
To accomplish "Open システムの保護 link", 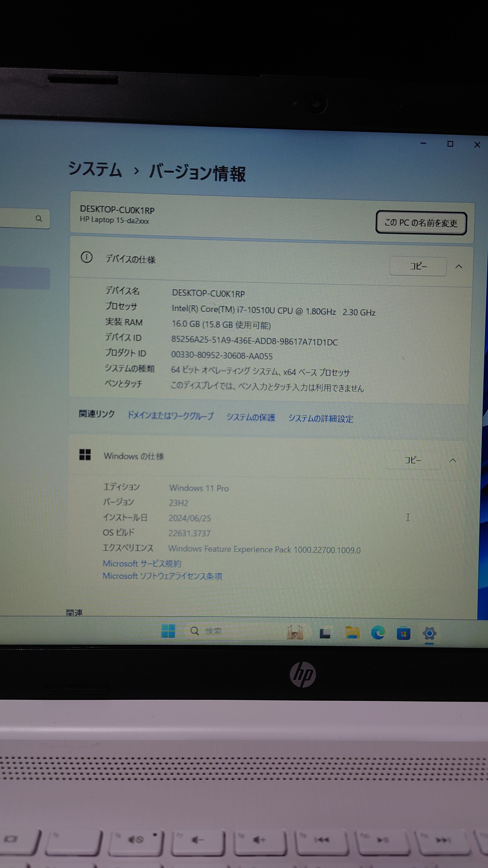I will tap(251, 417).
